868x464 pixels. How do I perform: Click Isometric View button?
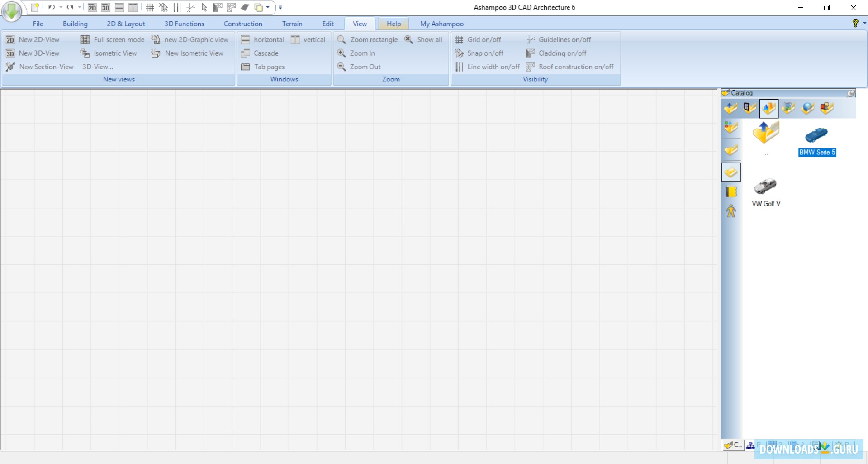point(109,53)
